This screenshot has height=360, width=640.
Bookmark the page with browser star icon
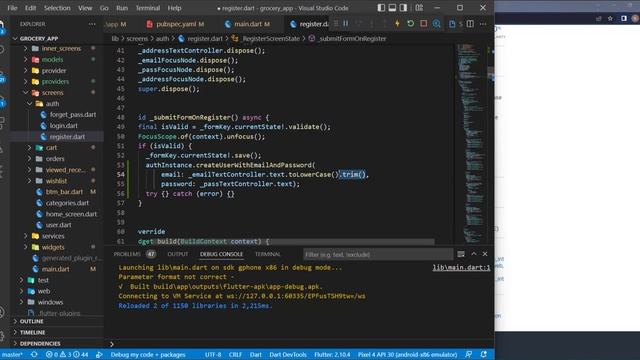point(610,18)
